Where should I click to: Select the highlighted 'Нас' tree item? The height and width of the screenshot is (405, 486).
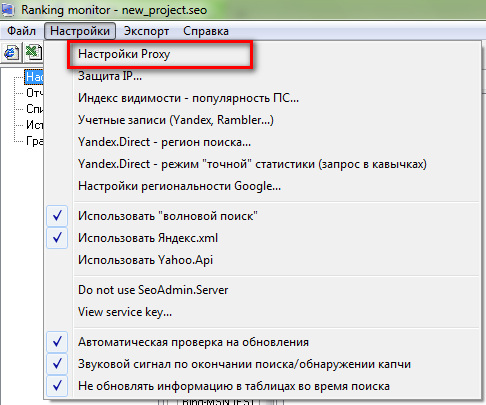tap(34, 77)
